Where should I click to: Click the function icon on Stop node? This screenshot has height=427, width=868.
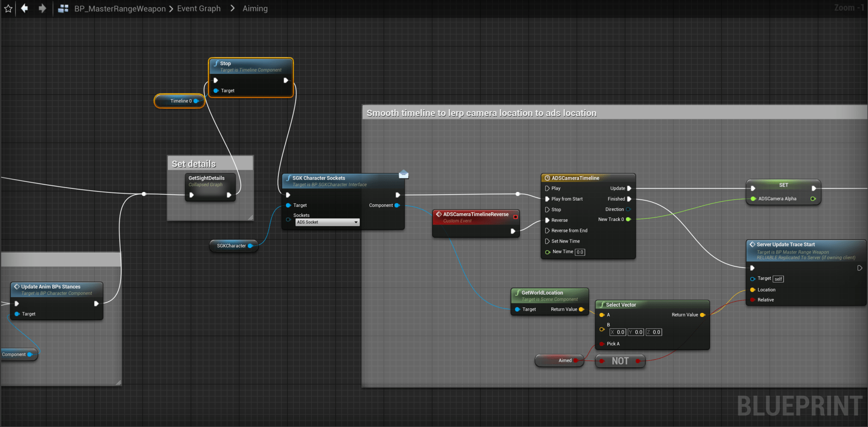(216, 64)
